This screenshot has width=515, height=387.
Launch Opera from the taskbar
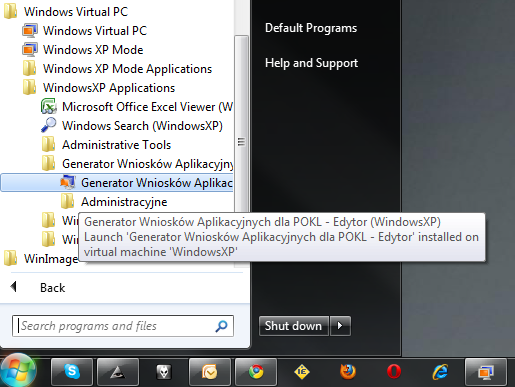394,372
